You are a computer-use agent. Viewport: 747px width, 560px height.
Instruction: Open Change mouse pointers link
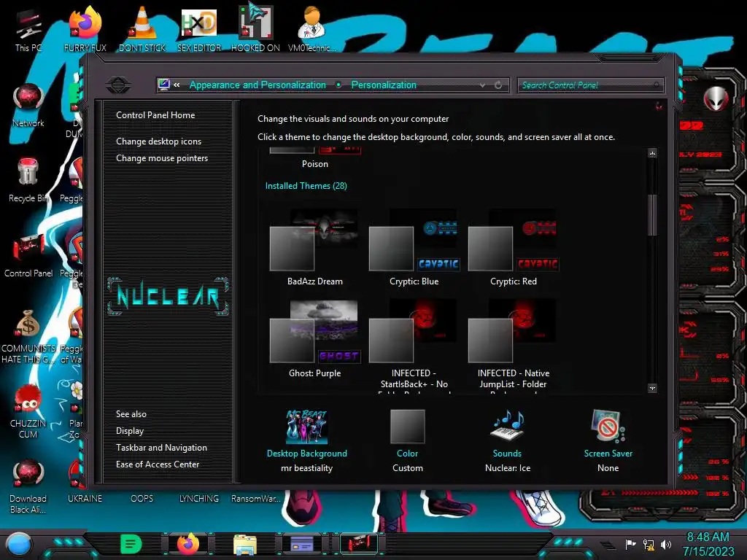(162, 158)
